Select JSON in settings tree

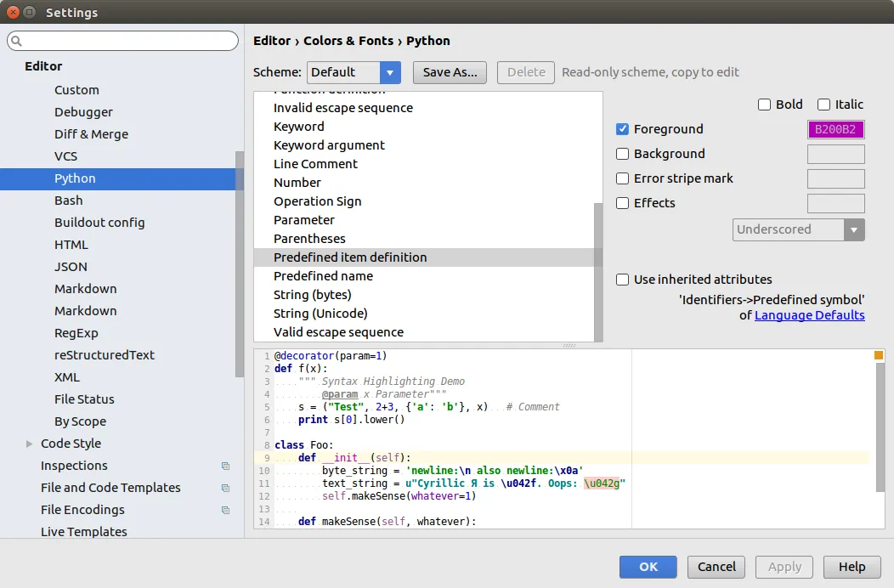[71, 267]
